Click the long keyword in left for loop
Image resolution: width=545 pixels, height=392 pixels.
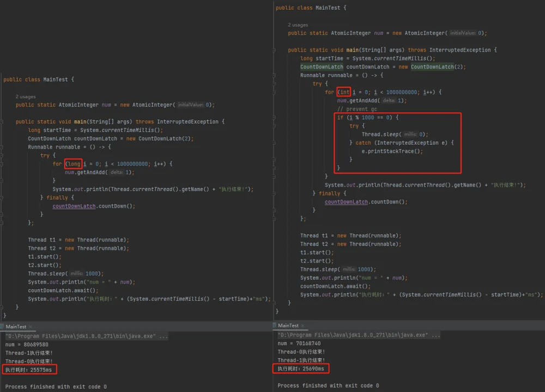point(74,164)
